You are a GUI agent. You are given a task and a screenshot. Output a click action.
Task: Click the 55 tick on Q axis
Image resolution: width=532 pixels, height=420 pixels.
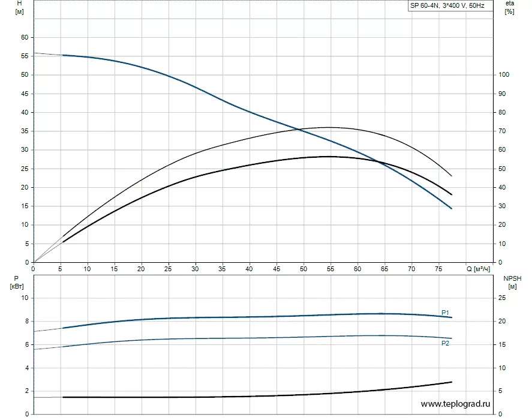tap(330, 269)
